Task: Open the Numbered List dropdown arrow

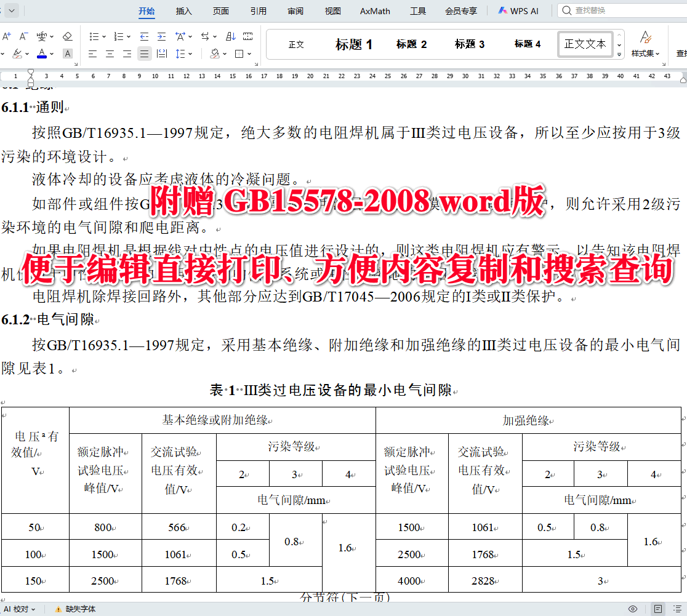Action: coord(128,36)
